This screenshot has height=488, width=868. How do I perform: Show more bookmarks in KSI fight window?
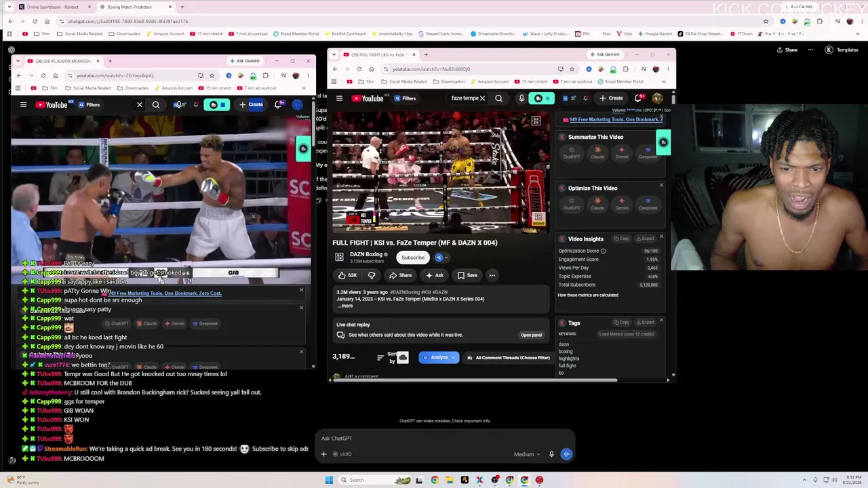tap(664, 81)
